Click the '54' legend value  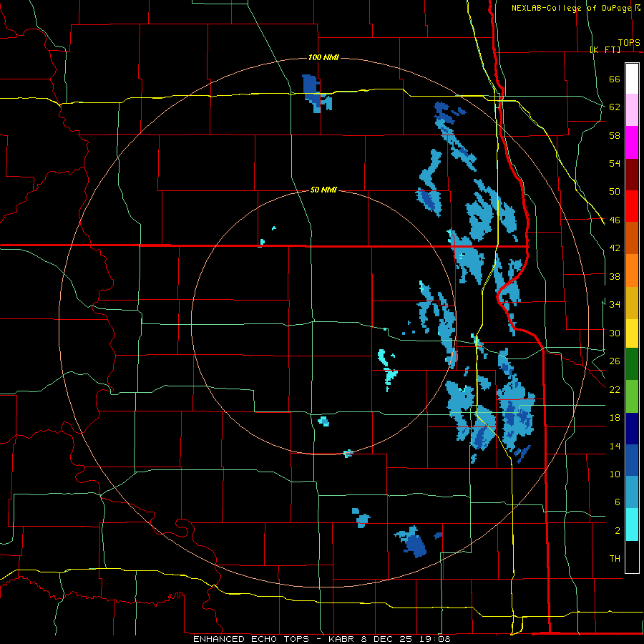pyautogui.click(x=615, y=163)
